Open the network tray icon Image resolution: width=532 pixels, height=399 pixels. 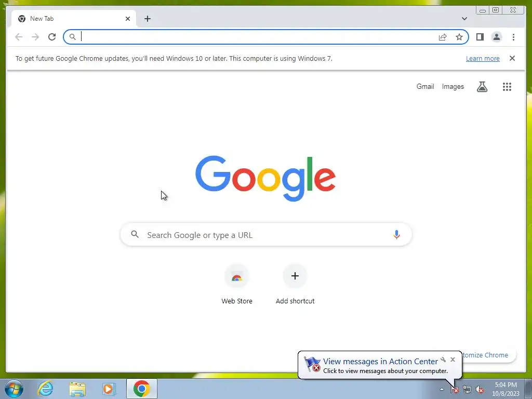(467, 389)
